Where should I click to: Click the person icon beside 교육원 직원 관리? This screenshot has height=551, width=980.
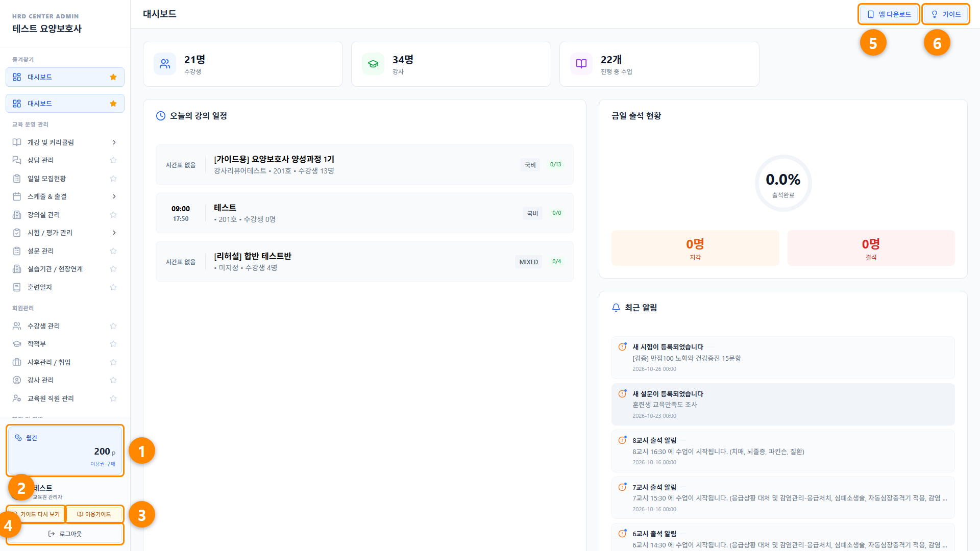[x=17, y=398]
